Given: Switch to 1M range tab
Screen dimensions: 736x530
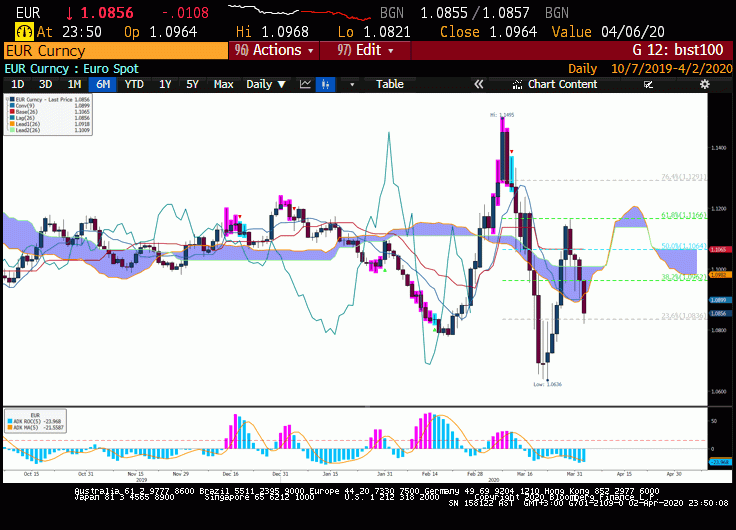Looking at the screenshot, I should (74, 84).
